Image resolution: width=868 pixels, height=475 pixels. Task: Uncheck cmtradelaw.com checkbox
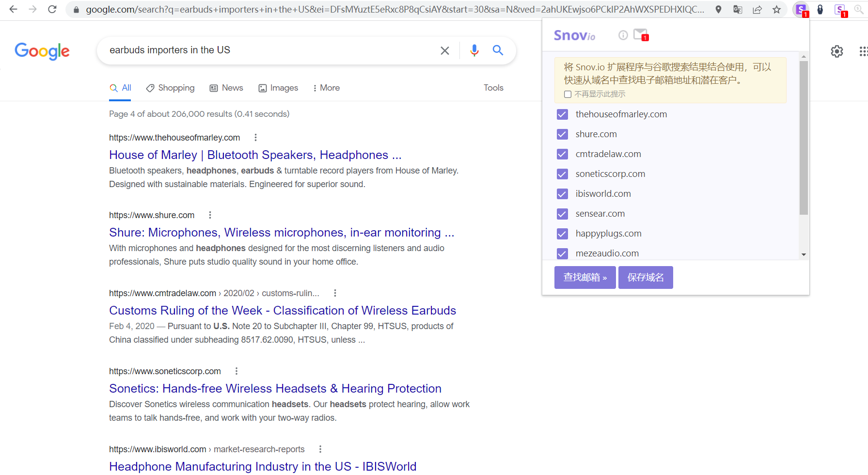click(562, 154)
